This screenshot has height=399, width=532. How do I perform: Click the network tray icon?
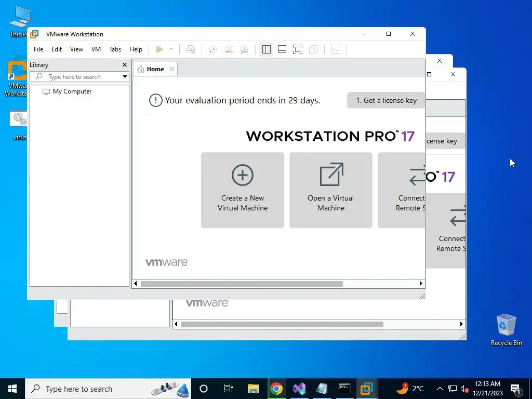(x=453, y=389)
